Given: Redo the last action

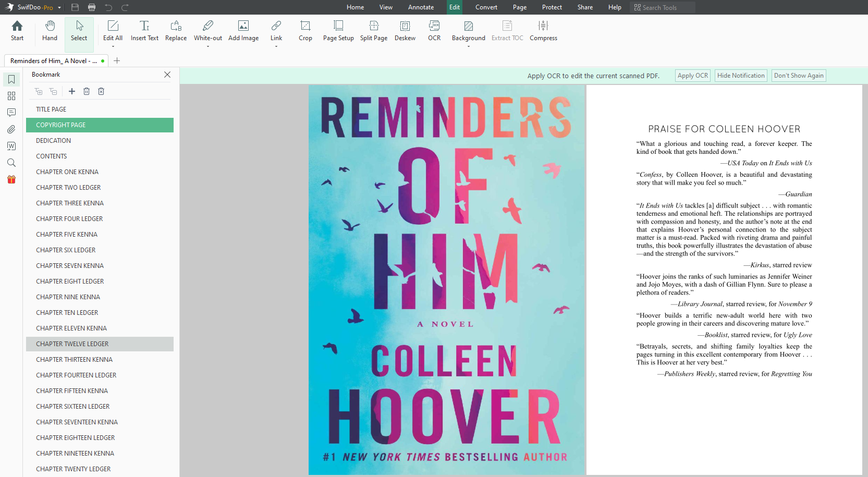Looking at the screenshot, I should click(x=125, y=7).
